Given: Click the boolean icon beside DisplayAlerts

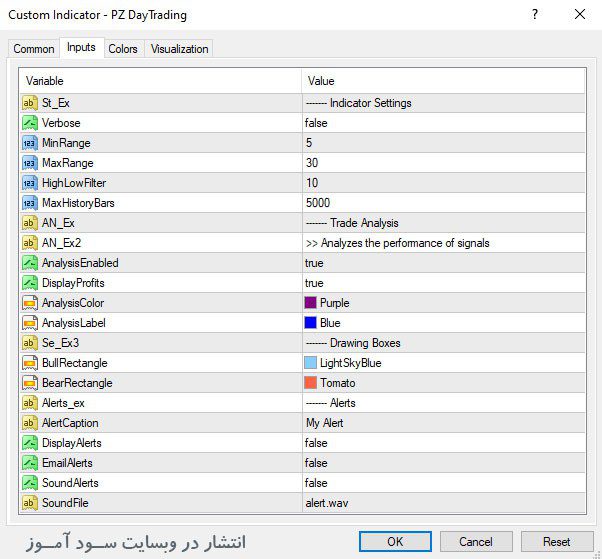Looking at the screenshot, I should (30, 443).
